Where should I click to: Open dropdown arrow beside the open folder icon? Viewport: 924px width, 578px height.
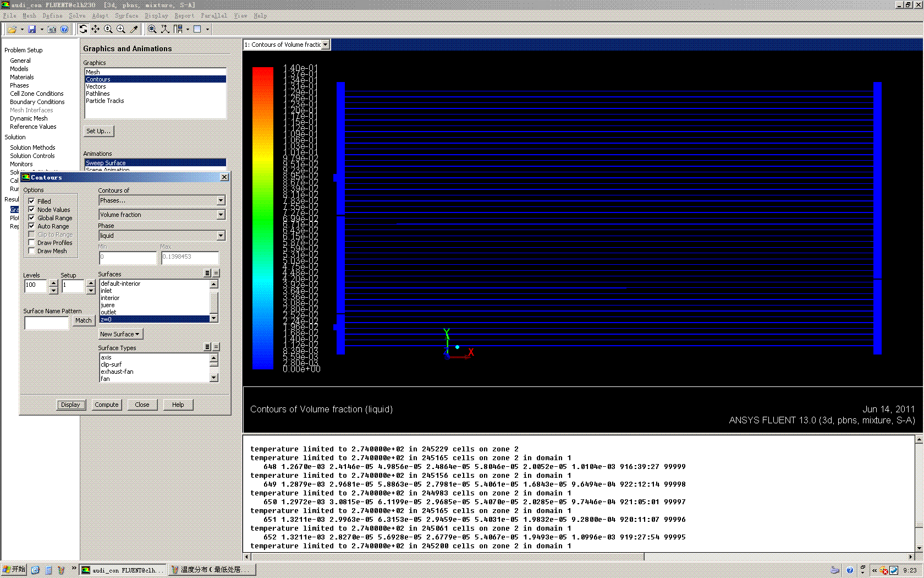point(22,29)
